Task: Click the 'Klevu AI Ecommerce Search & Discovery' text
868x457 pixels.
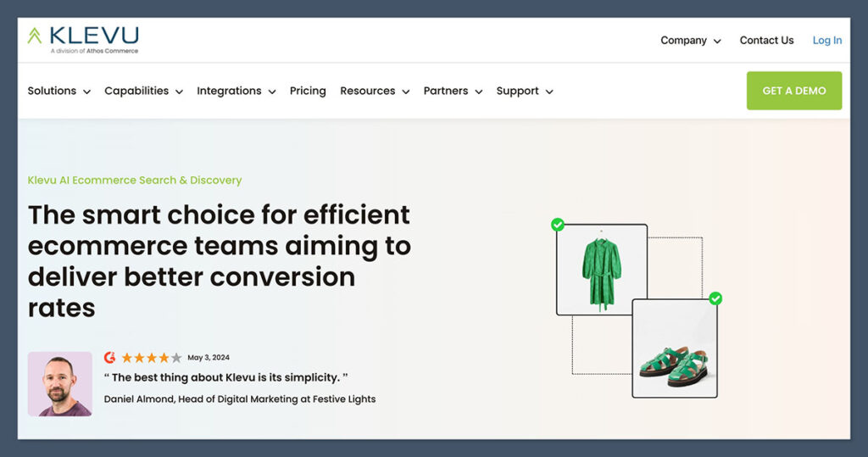Action: [x=135, y=180]
